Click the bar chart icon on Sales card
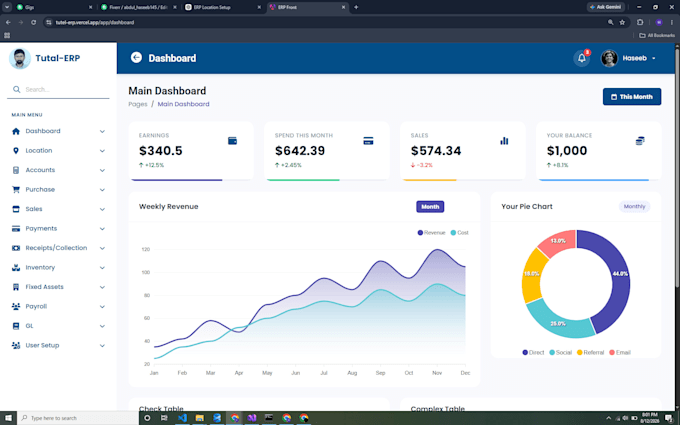 click(x=504, y=141)
